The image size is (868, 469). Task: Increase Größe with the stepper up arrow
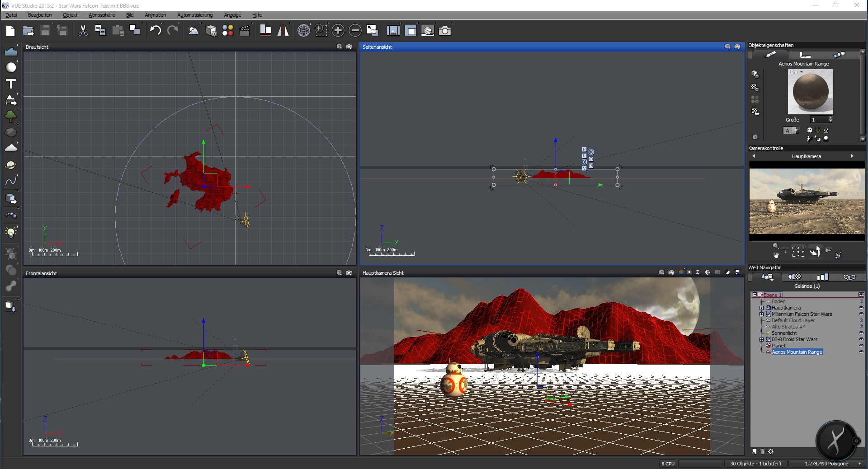[830, 117]
